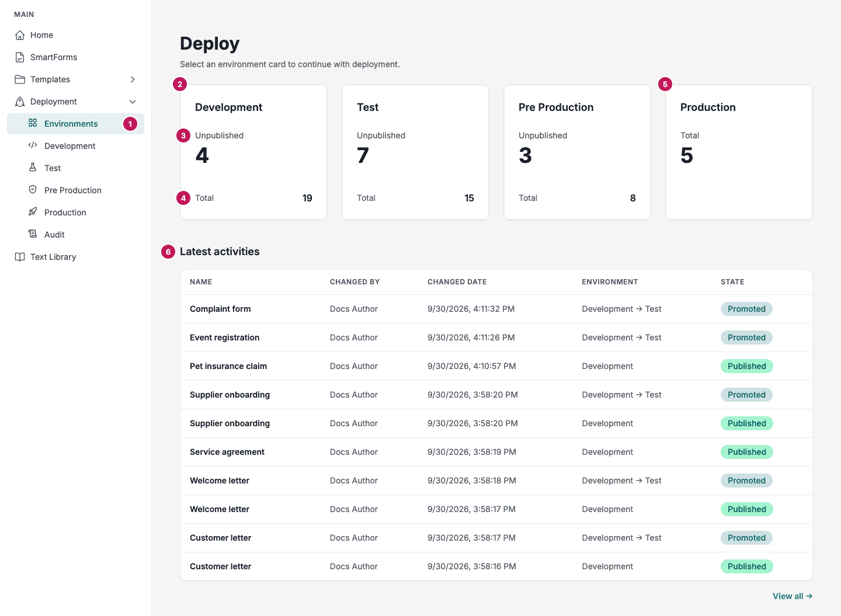Click Service agreement activity name
841x616 pixels.
[227, 452]
